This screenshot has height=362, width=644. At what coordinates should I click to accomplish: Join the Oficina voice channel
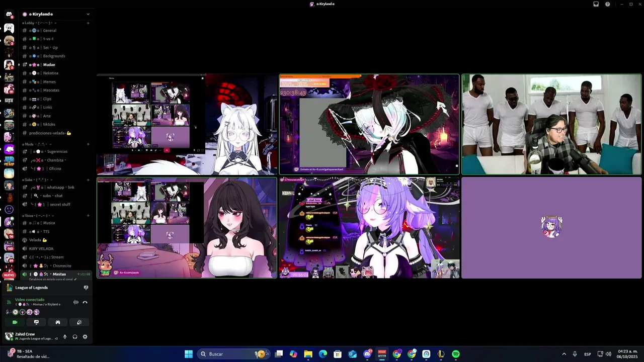point(56,169)
